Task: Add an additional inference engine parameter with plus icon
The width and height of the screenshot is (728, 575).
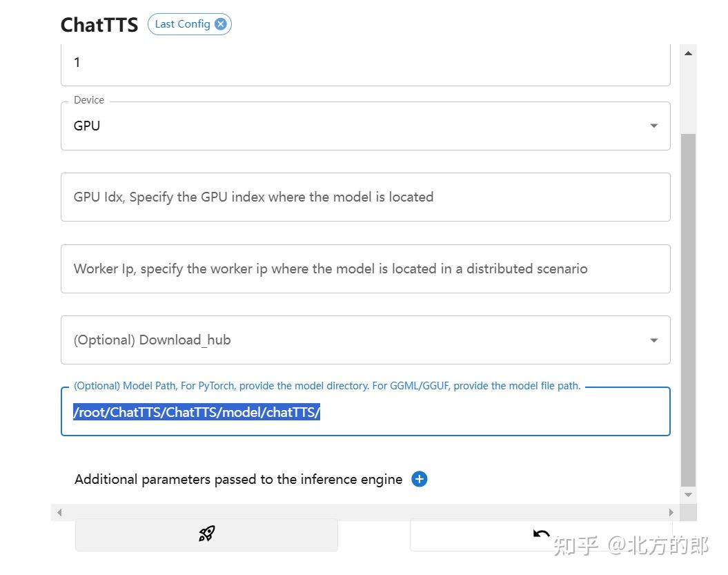Action: (x=419, y=479)
